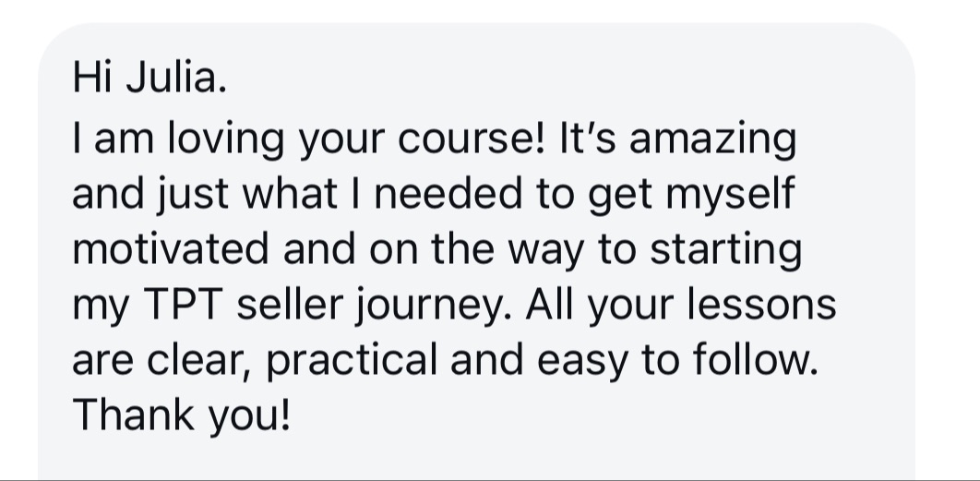Image resolution: width=980 pixels, height=481 pixels.
Task: Select the word "amazing" in the message
Action: click(x=712, y=139)
